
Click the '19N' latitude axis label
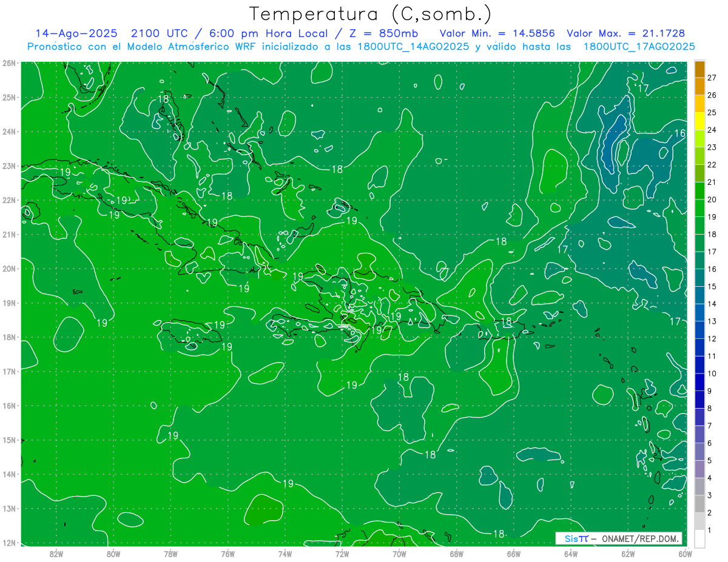(9, 303)
